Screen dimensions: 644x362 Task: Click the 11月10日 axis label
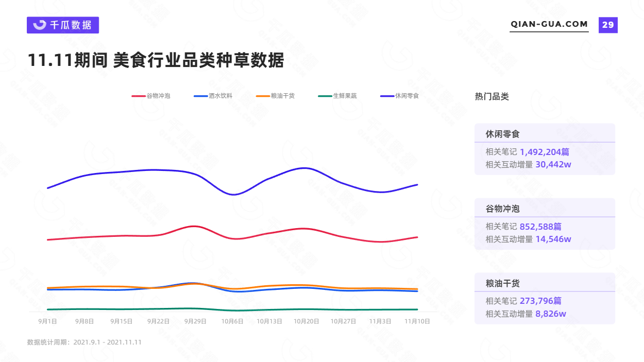tap(417, 321)
